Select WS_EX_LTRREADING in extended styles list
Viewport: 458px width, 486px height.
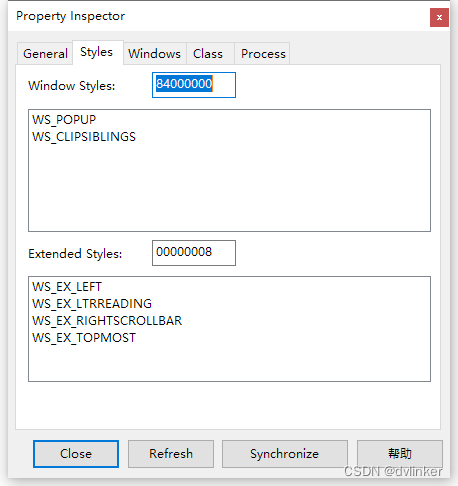coord(92,304)
